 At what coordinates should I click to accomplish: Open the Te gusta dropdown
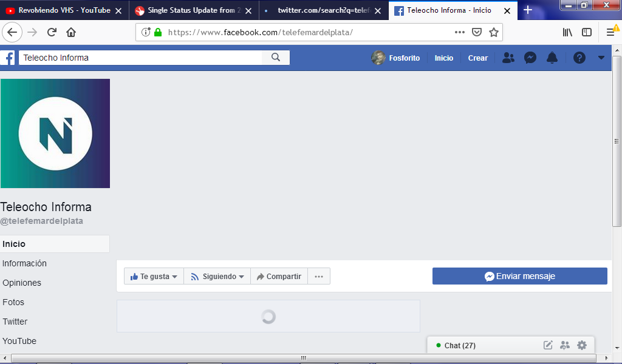pos(154,276)
